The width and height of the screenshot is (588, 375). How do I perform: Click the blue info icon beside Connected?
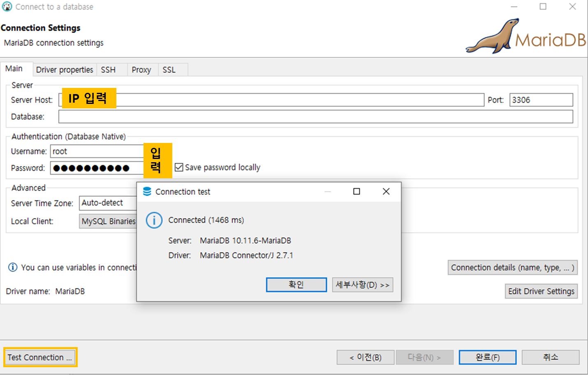point(154,220)
